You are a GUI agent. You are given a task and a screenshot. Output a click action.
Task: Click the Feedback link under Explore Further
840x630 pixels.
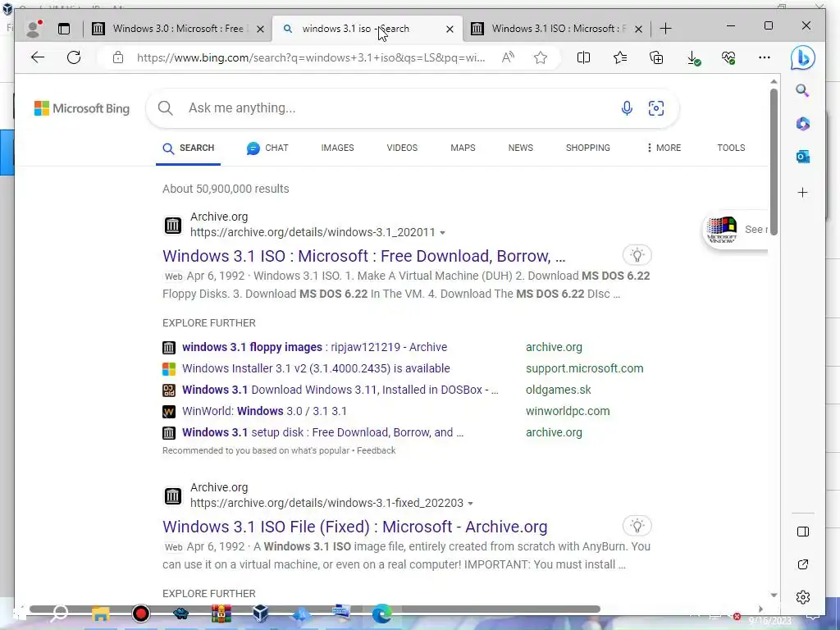(x=376, y=450)
